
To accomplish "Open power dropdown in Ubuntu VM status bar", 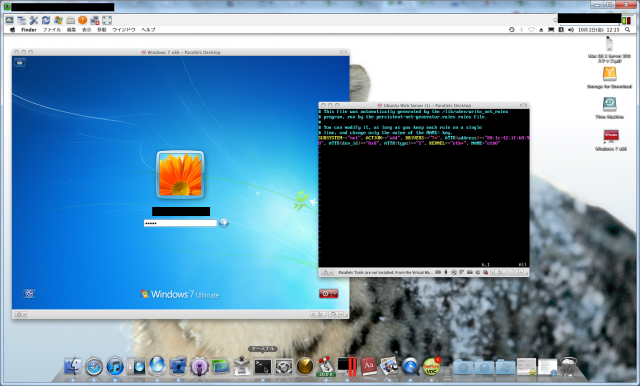I will (x=327, y=272).
